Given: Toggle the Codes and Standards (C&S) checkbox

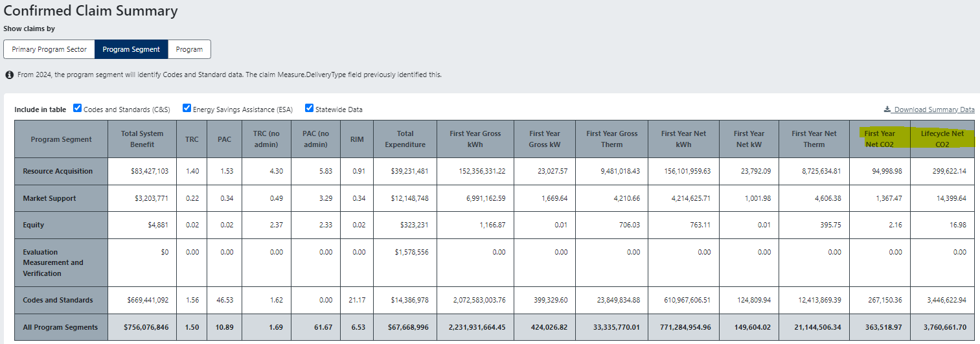Looking at the screenshot, I should [78, 108].
